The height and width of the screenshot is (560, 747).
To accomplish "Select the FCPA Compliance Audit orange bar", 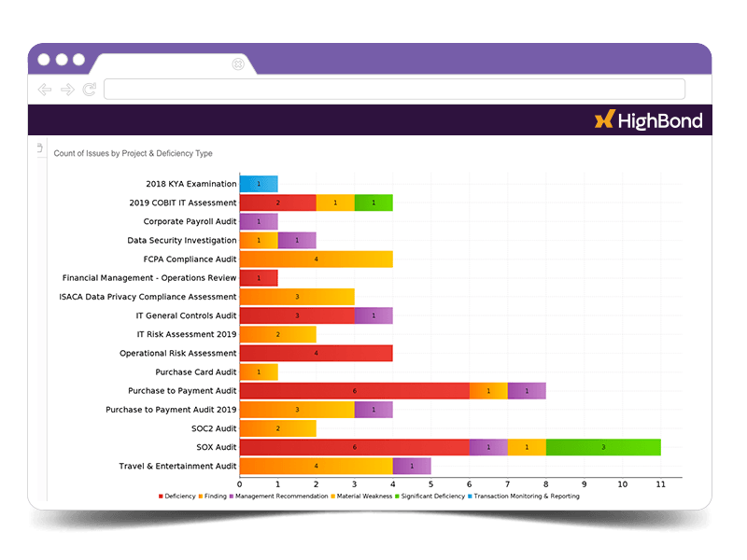I will [x=316, y=259].
